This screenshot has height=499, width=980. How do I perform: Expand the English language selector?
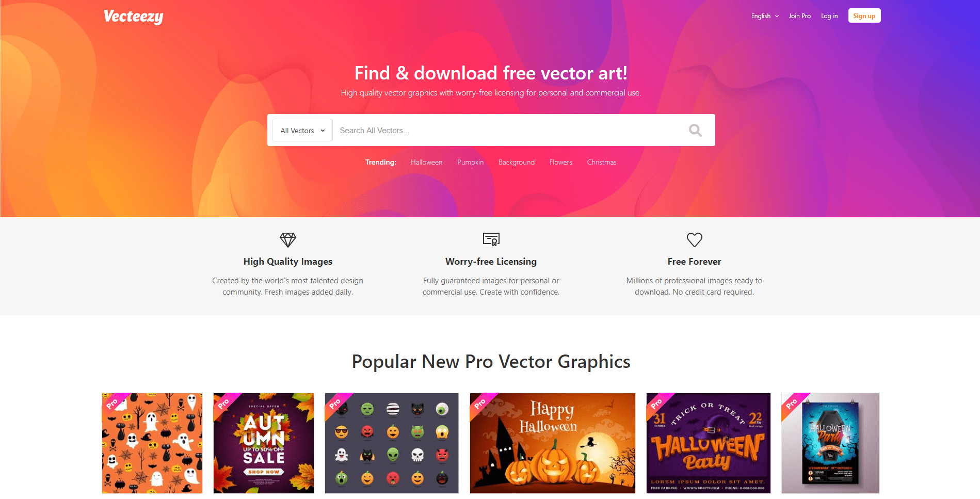765,16
